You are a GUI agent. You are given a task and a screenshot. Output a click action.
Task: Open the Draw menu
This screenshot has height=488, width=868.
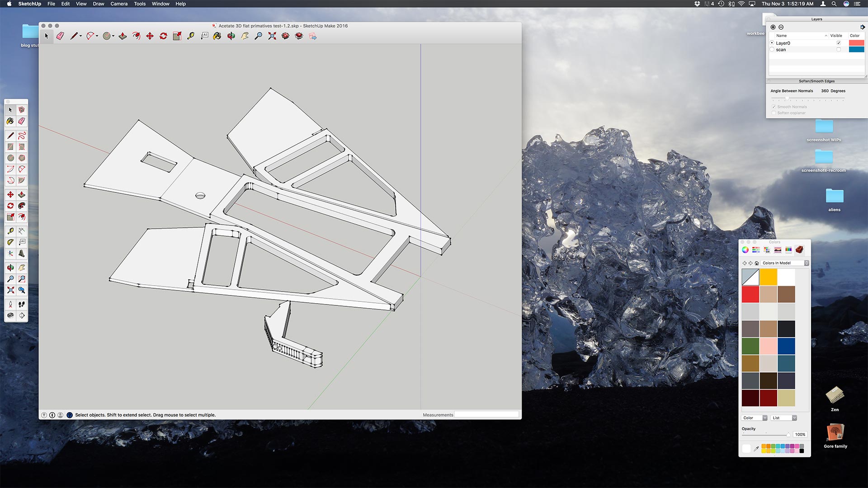click(98, 4)
